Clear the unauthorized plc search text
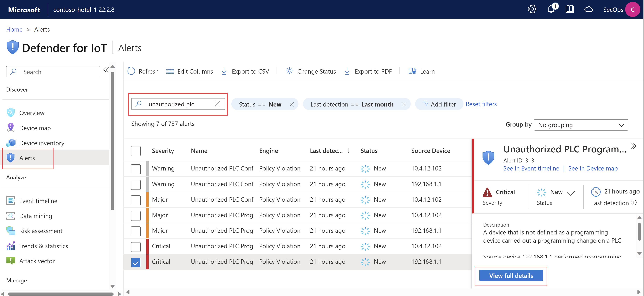The width and height of the screenshot is (644, 296). click(217, 104)
